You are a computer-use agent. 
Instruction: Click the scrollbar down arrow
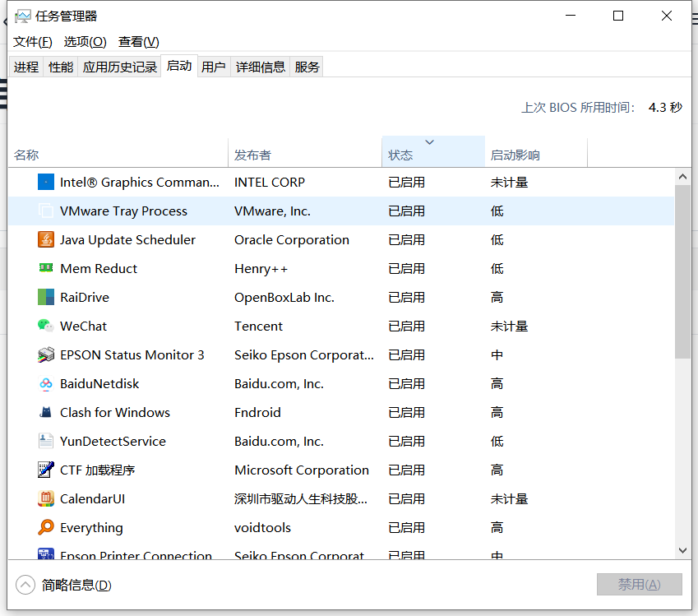[x=682, y=550]
